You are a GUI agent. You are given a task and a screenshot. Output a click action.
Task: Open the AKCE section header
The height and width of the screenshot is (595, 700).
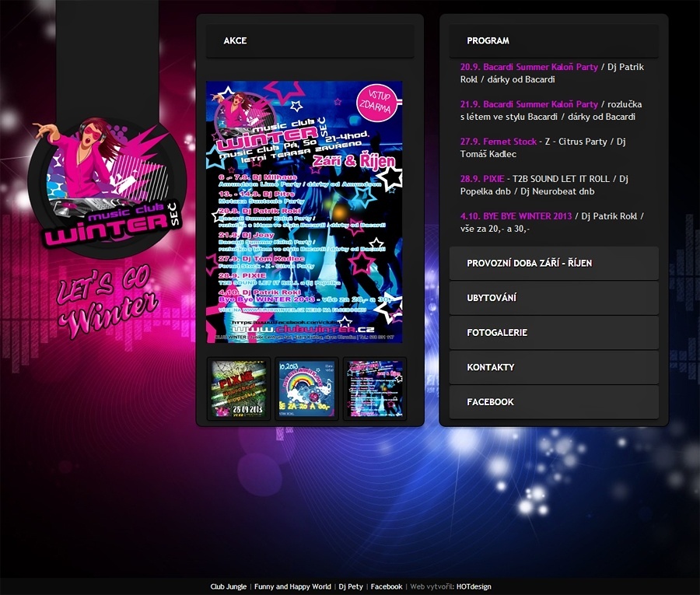(x=310, y=40)
